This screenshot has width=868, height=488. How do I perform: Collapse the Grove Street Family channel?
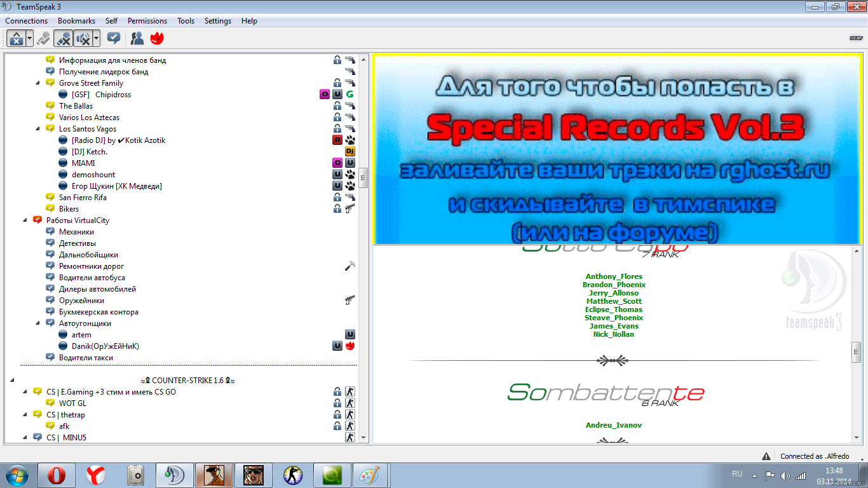37,83
